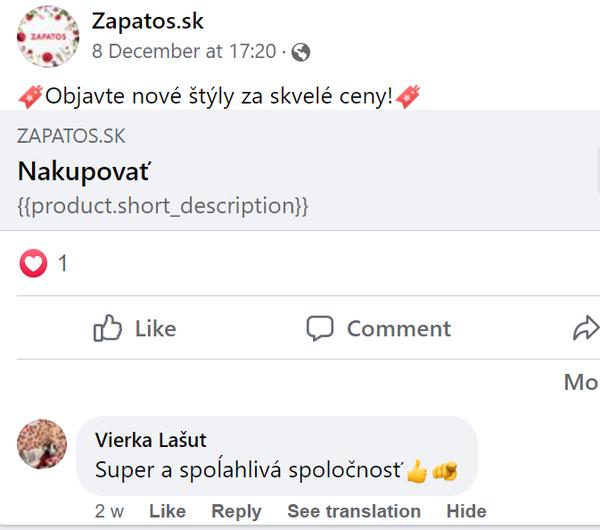The height and width of the screenshot is (530, 600).
Task: Click the comment's "2 w" timestamp
Action: pos(109,511)
